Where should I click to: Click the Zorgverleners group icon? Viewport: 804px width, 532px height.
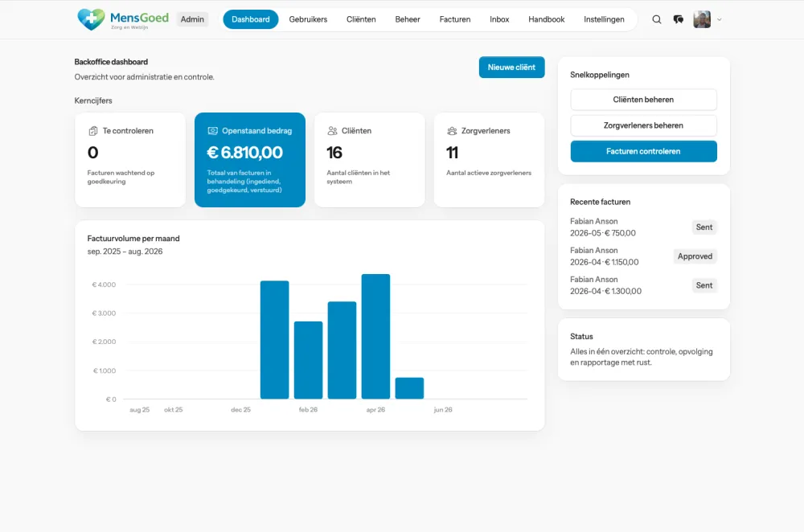[452, 131]
